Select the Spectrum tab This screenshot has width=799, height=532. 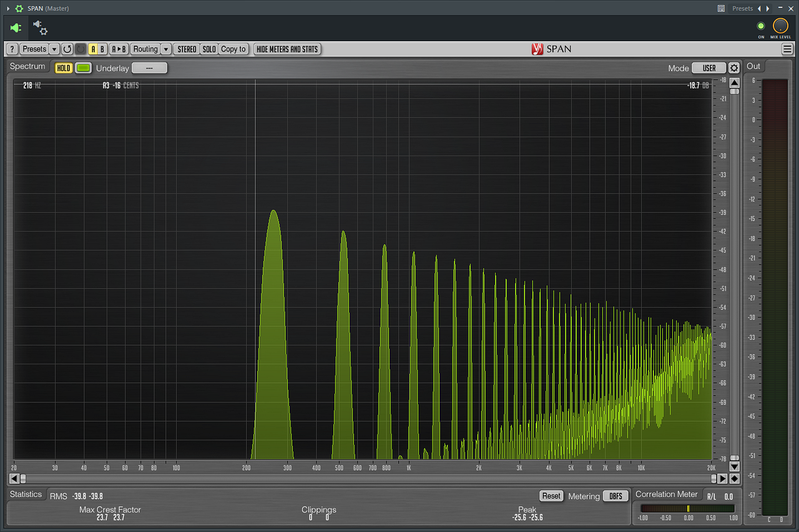click(27, 66)
